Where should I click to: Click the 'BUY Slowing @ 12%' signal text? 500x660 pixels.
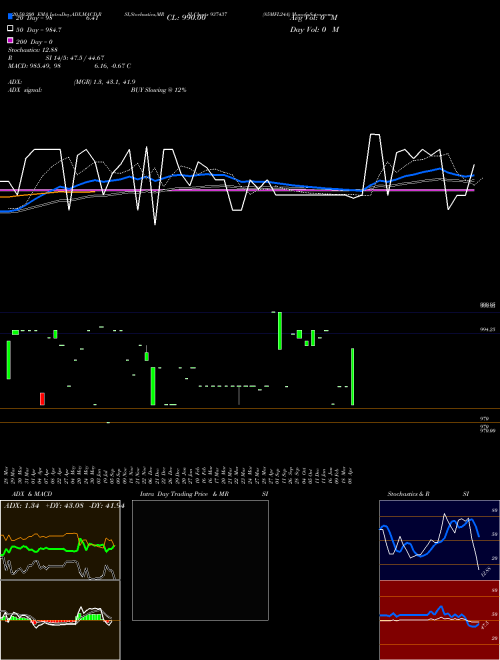pyautogui.click(x=158, y=90)
